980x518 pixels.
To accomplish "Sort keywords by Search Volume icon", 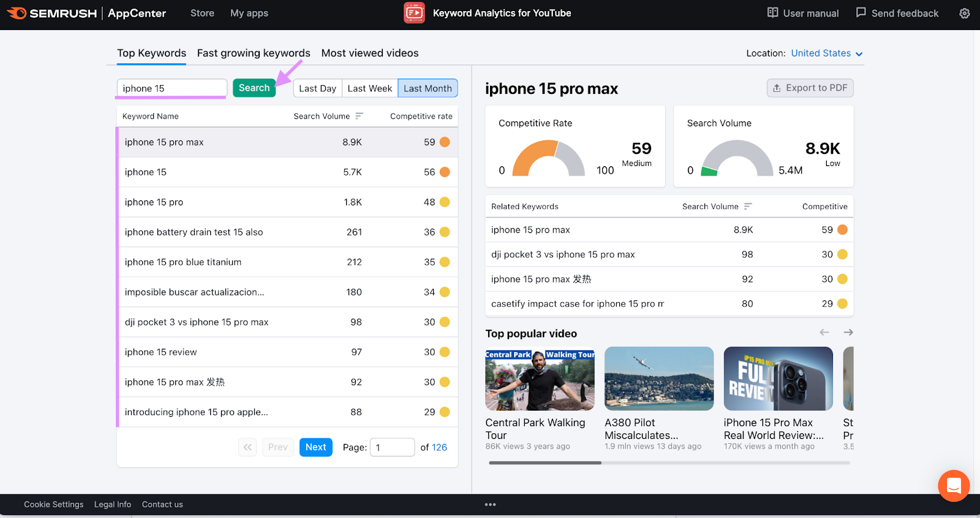I will tap(360, 116).
